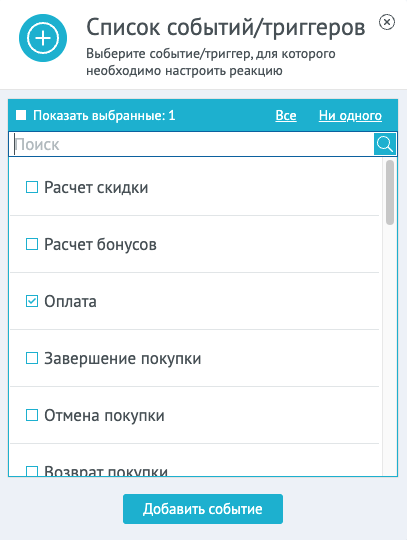Focus the Поиск search field
407x540 pixels.
pos(191,144)
